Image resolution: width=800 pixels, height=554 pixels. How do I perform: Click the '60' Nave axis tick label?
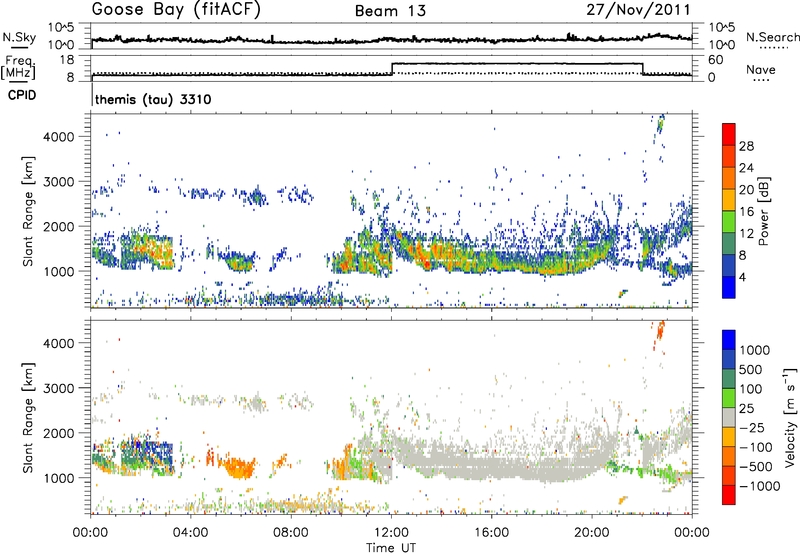point(715,60)
